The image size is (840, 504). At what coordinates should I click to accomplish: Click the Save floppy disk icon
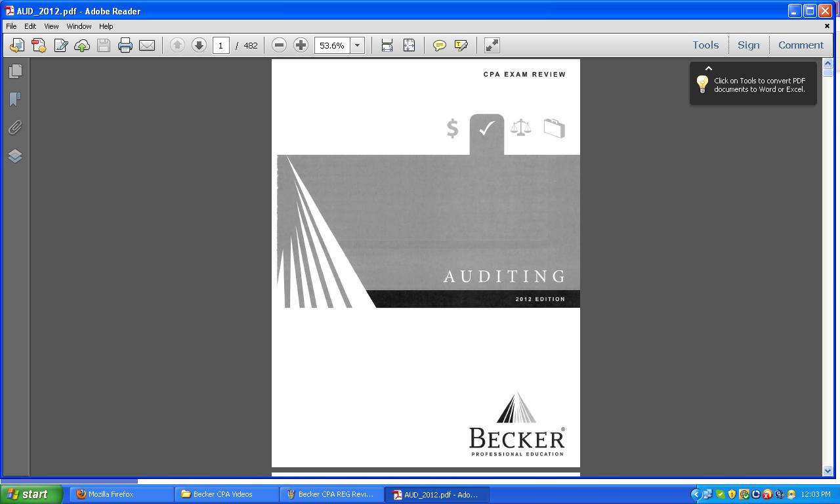click(104, 45)
